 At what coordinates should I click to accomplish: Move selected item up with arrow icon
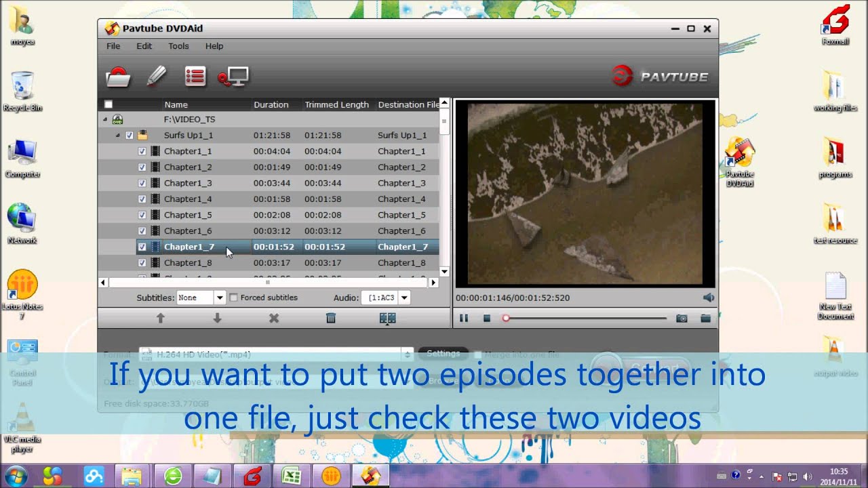tap(161, 318)
